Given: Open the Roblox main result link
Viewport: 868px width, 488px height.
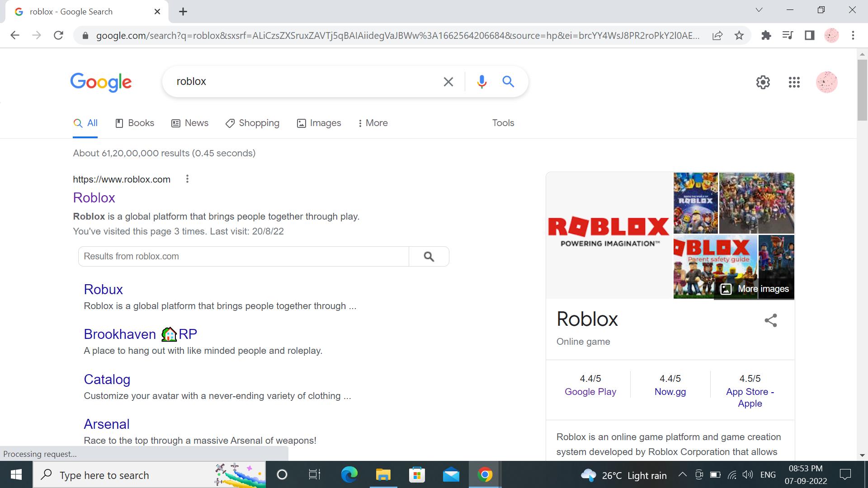Looking at the screenshot, I should point(94,198).
